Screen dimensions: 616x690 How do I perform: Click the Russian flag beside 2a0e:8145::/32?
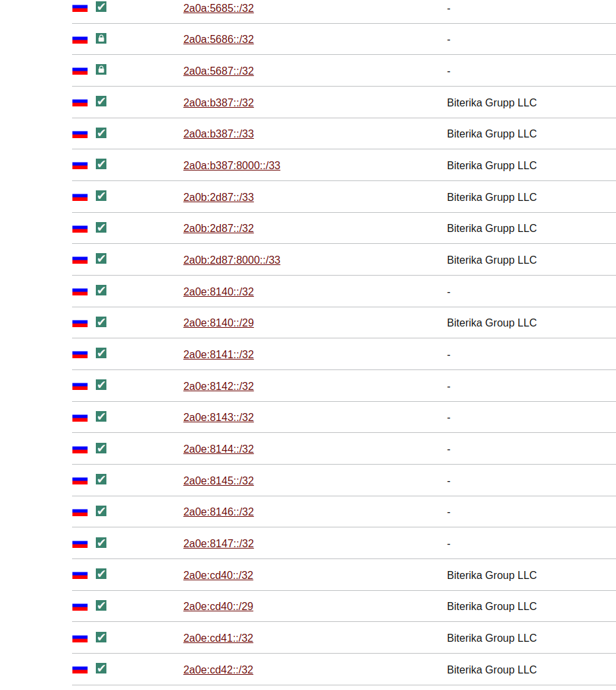point(80,480)
